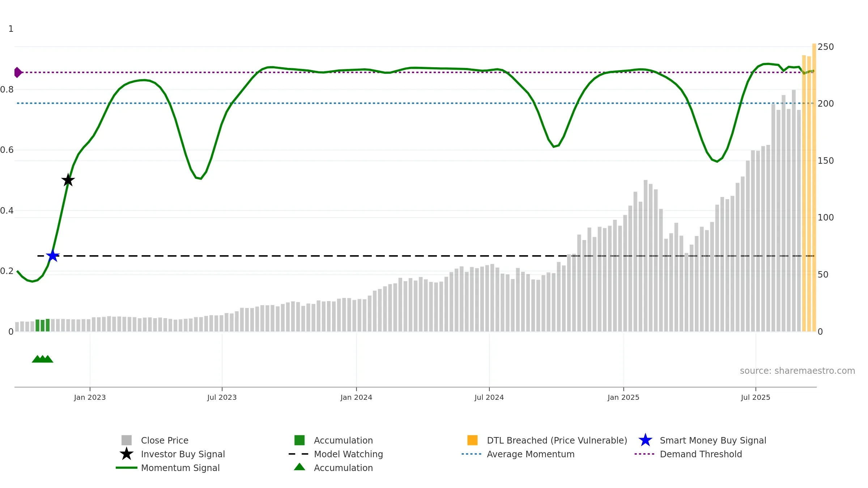Image resolution: width=868 pixels, height=488 pixels.
Task: Click the black star legend icon
Action: 127,454
